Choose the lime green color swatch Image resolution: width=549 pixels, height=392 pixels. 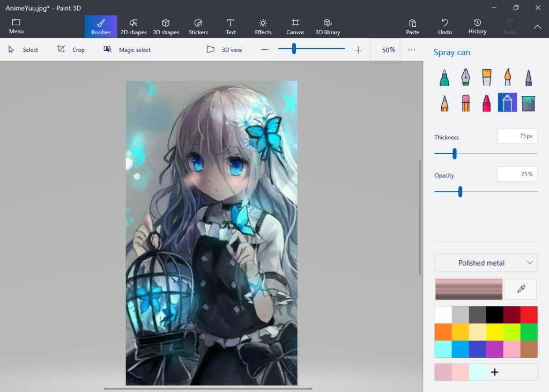pos(511,332)
